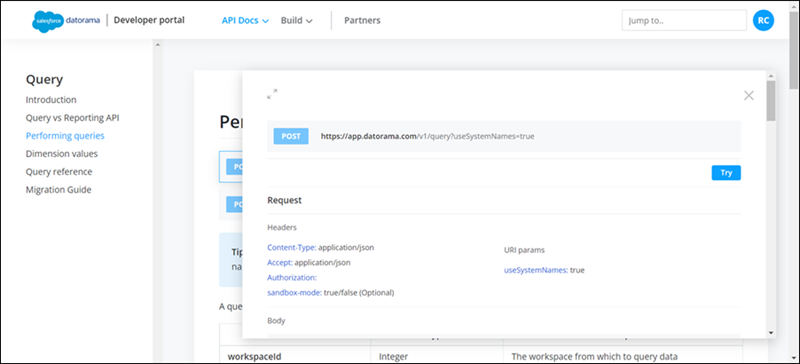Click the workspaceId table cell

295,356
